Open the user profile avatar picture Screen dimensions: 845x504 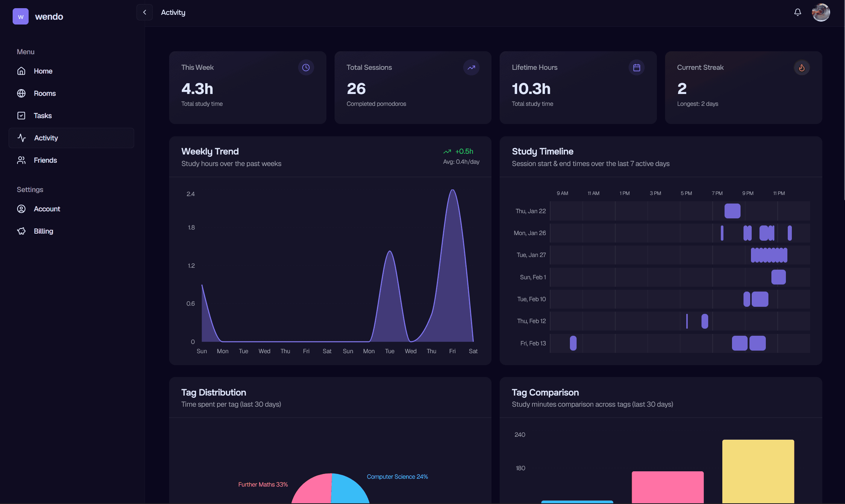821,12
